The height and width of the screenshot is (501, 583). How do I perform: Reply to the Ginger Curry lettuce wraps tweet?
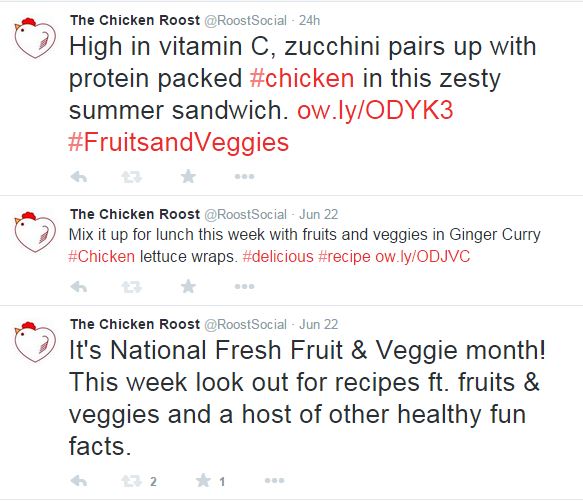click(x=79, y=286)
